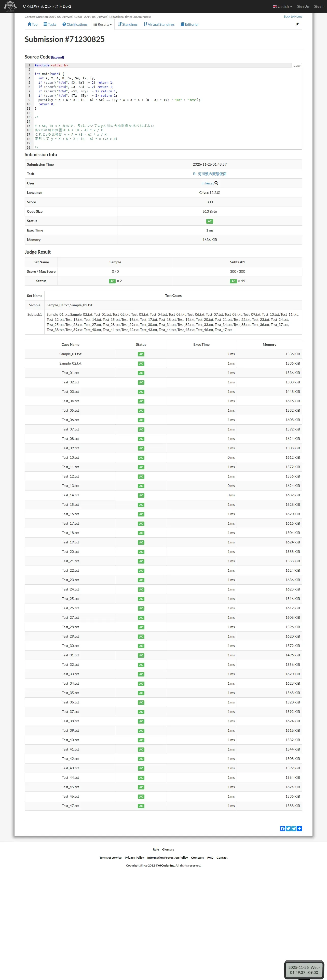Share submission via Telegram
Screen dimensions: 327x980
click(x=294, y=829)
